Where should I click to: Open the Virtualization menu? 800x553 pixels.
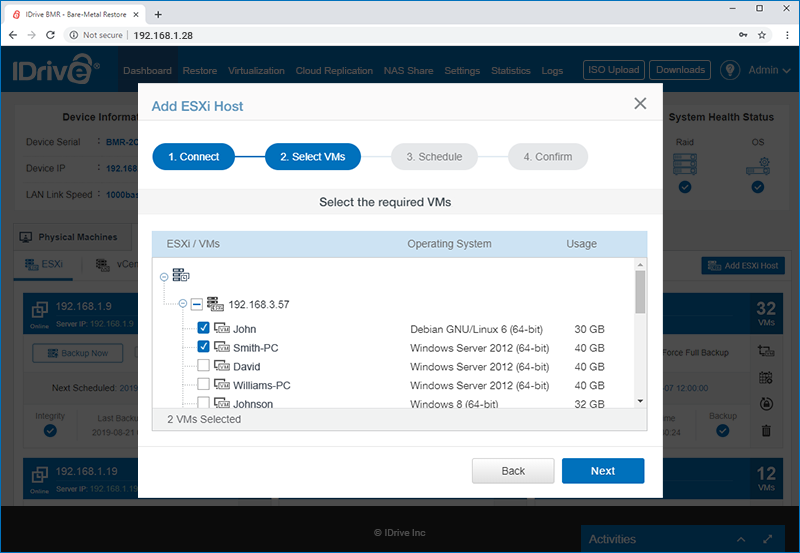(256, 70)
